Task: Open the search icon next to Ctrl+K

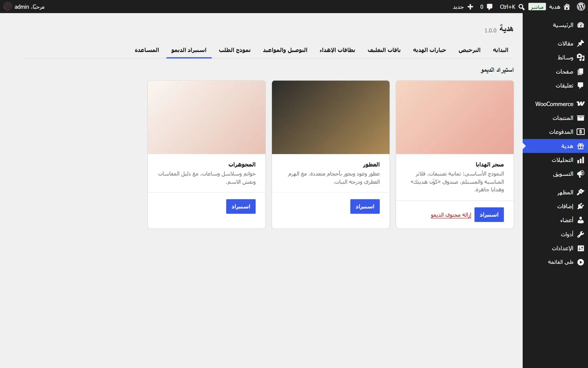Action: (521, 7)
